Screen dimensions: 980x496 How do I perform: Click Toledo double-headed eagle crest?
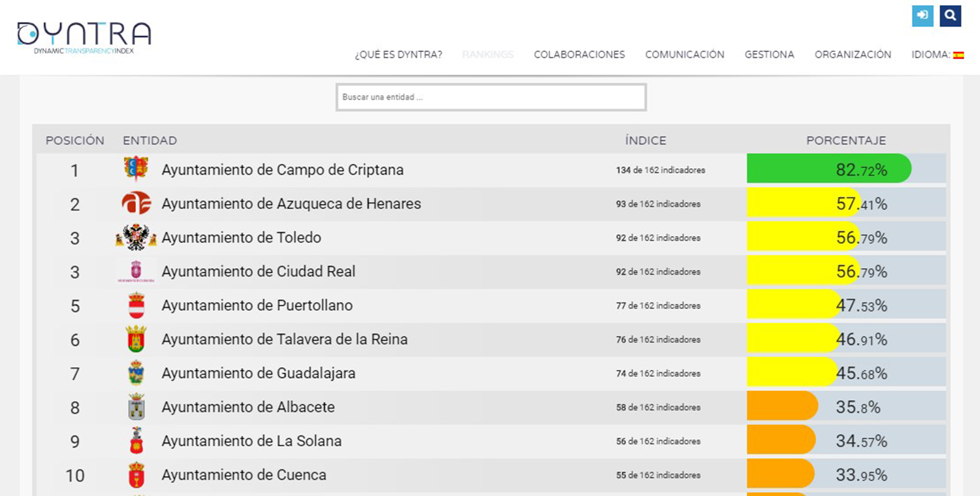click(136, 238)
